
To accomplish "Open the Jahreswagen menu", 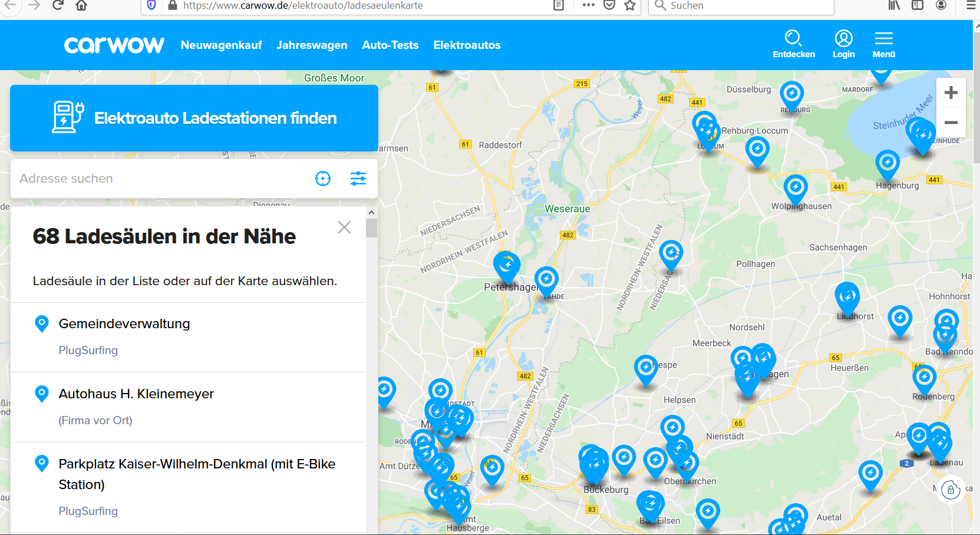I will click(x=312, y=45).
